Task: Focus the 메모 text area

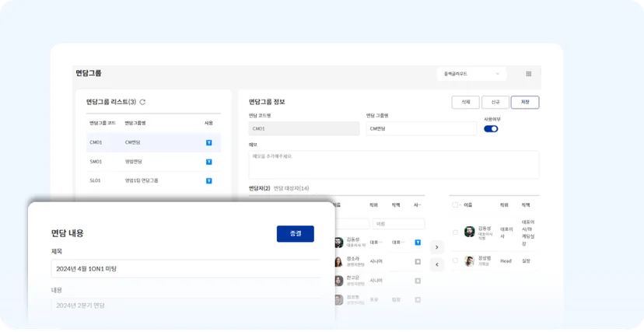Action: (x=394, y=165)
